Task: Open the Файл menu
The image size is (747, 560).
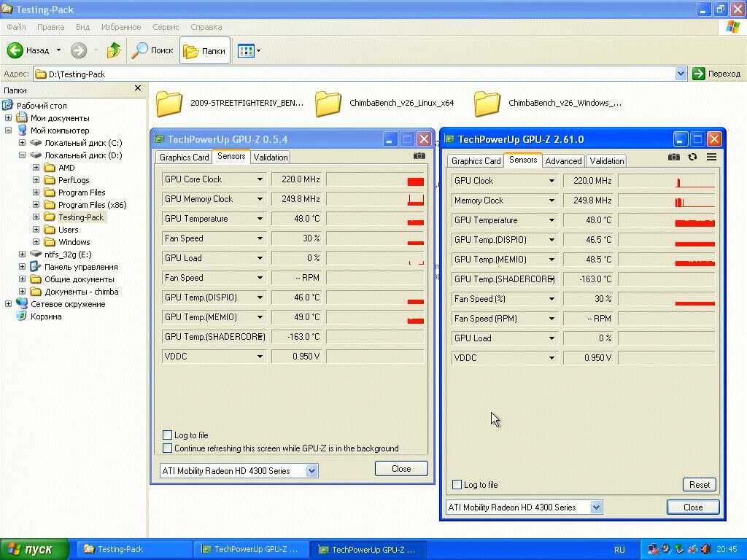Action: pyautogui.click(x=16, y=27)
